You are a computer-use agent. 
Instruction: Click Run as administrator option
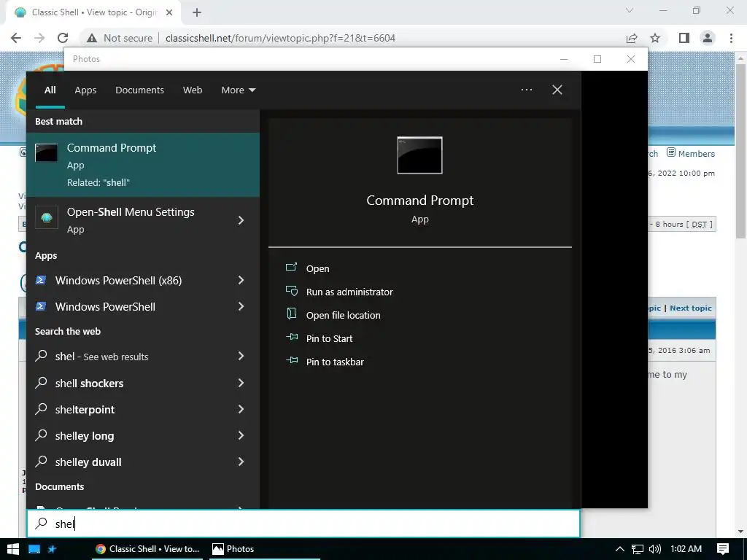coord(349,292)
